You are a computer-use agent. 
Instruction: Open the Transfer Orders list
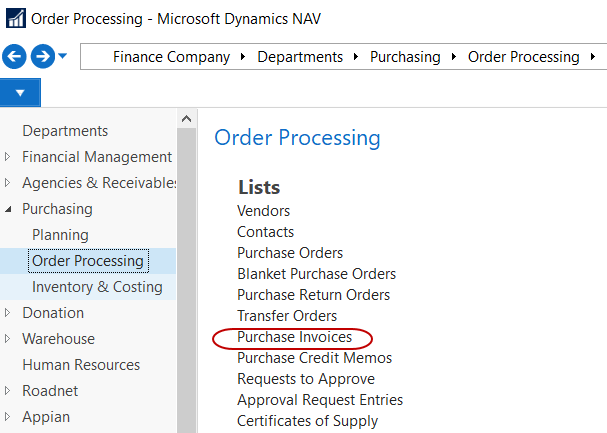[x=287, y=316]
